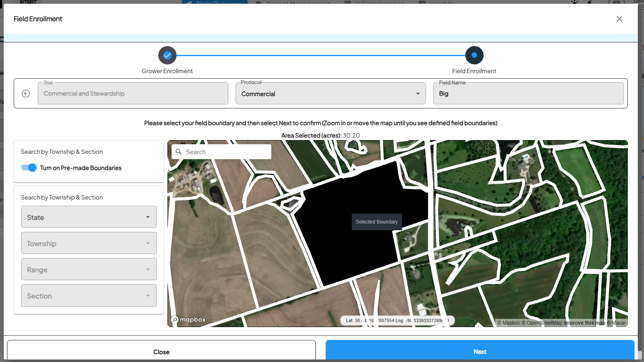Open the Improve this map link
This screenshot has height=362, width=644.
click(585, 323)
